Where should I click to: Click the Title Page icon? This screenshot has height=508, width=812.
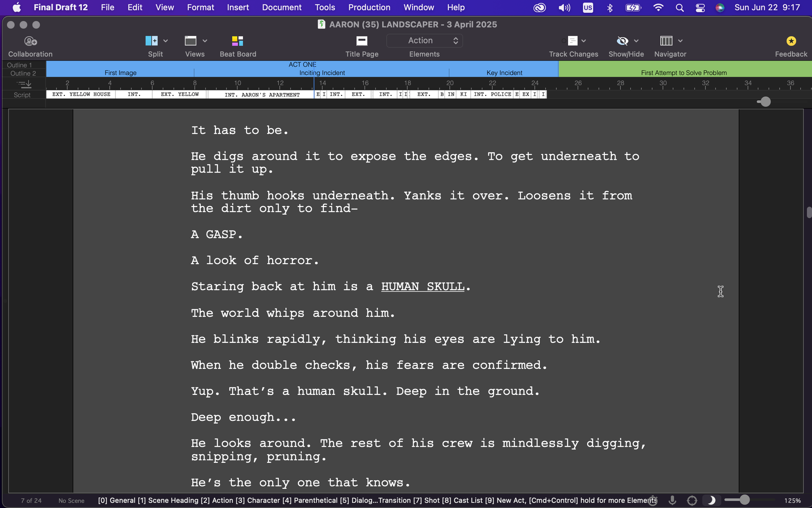pos(362,41)
